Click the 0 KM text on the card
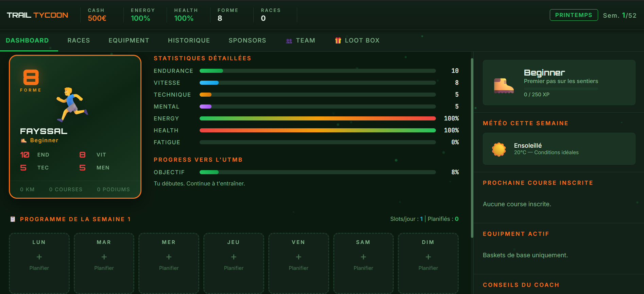This screenshot has height=294, width=644. [x=27, y=190]
